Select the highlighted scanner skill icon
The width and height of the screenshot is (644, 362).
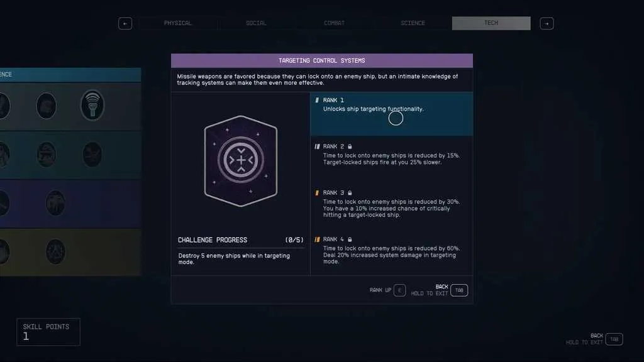[92, 105]
